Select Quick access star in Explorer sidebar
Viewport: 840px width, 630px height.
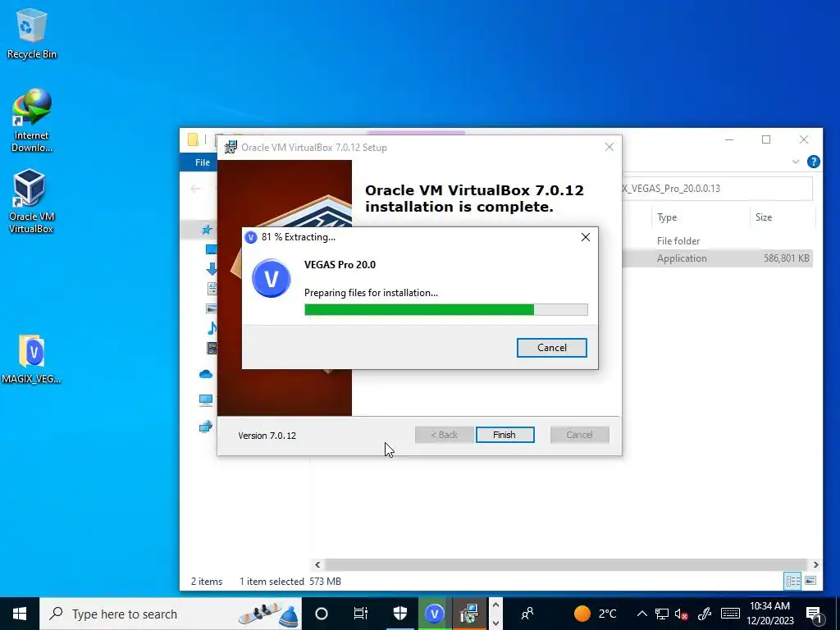coord(206,230)
